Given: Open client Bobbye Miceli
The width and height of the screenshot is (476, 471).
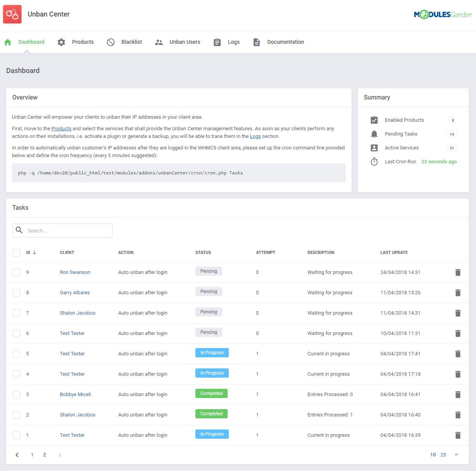Looking at the screenshot, I should tap(75, 395).
